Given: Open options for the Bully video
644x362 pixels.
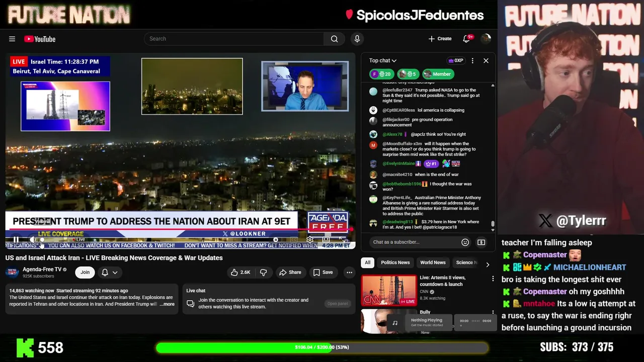Looking at the screenshot, I should coord(493,313).
